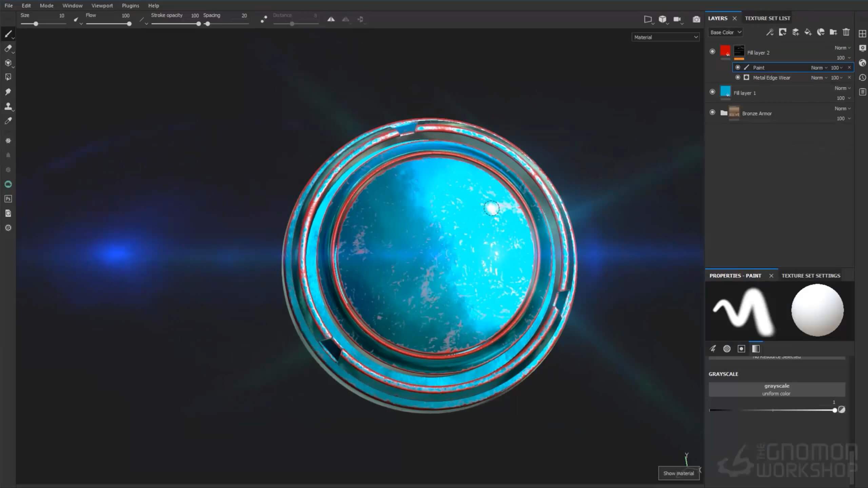
Task: Open Fill layer 1 blend mode dropdown
Action: [x=842, y=88]
